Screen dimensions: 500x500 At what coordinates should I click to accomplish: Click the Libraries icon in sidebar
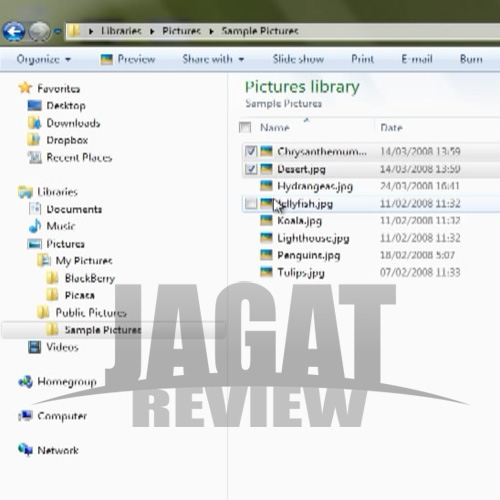tap(25, 192)
